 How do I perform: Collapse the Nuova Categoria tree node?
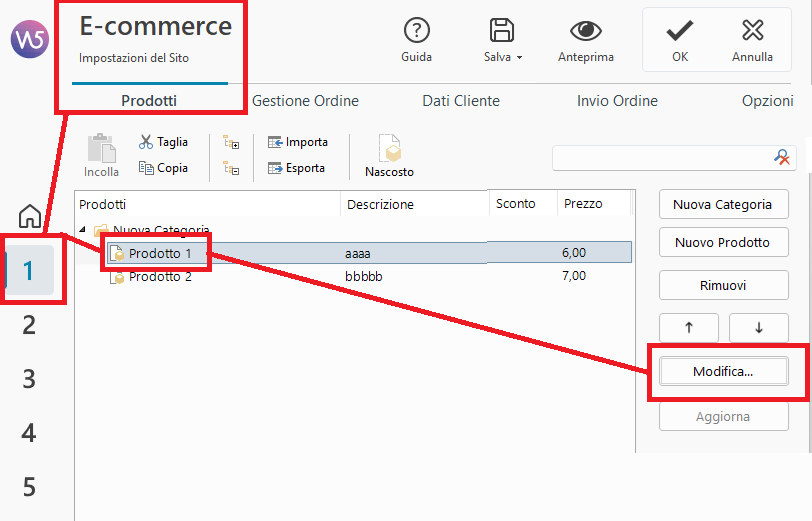[x=82, y=229]
